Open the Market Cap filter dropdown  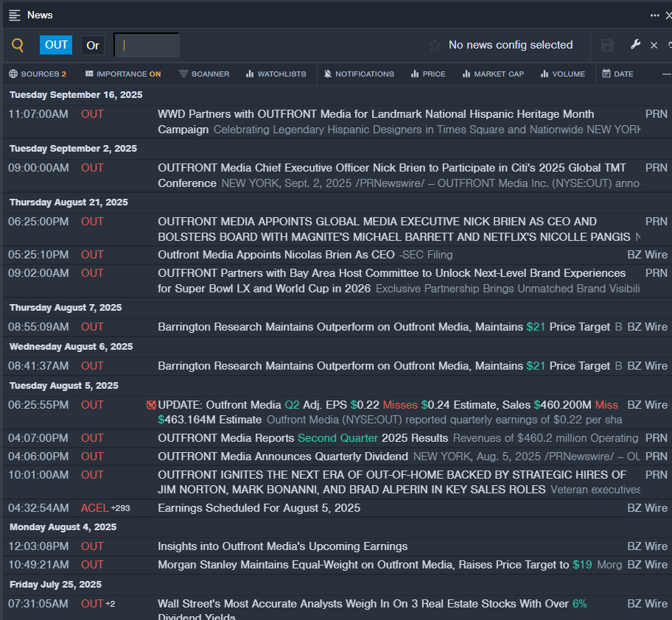pyautogui.click(x=493, y=74)
